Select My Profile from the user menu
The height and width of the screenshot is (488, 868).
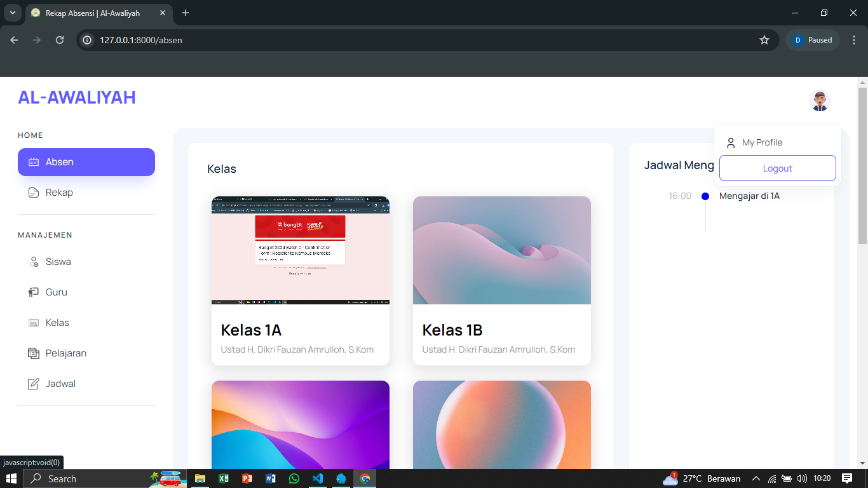click(x=762, y=143)
